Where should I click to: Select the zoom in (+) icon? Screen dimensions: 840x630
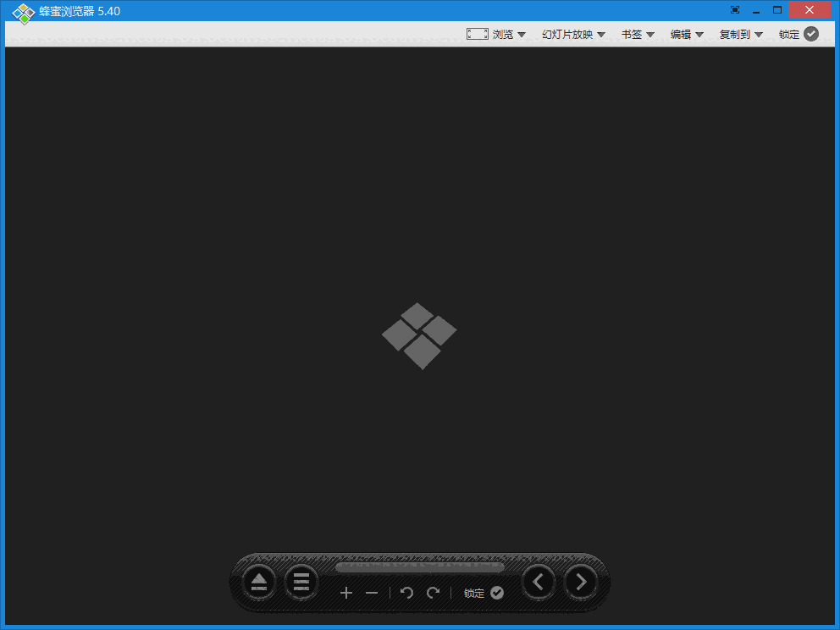pos(346,593)
